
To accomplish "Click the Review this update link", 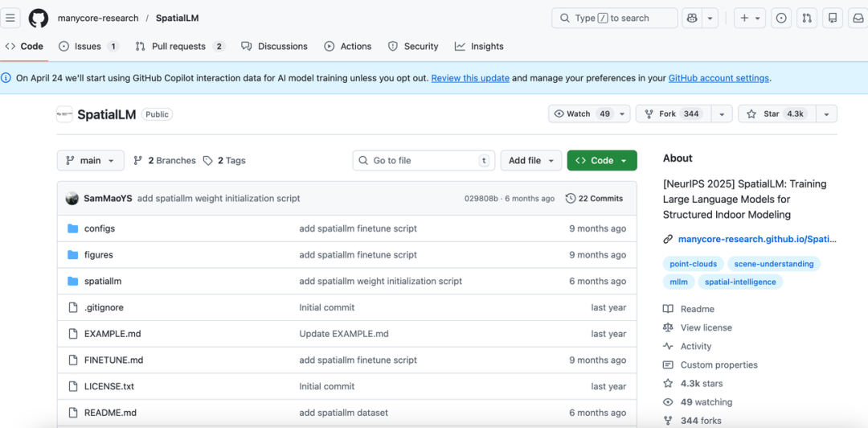I will 470,78.
